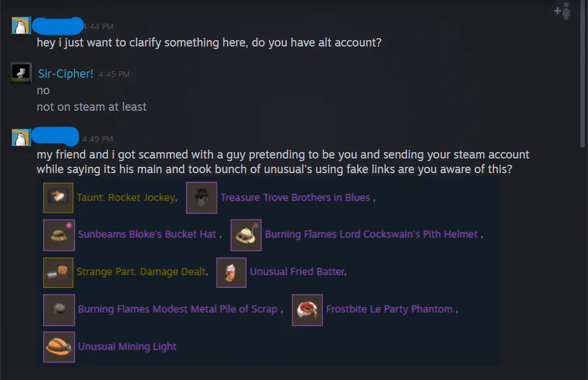This screenshot has height=380, width=588.
Task: Click Sir-Cipher!'s avatar thumbnail
Action: click(21, 73)
